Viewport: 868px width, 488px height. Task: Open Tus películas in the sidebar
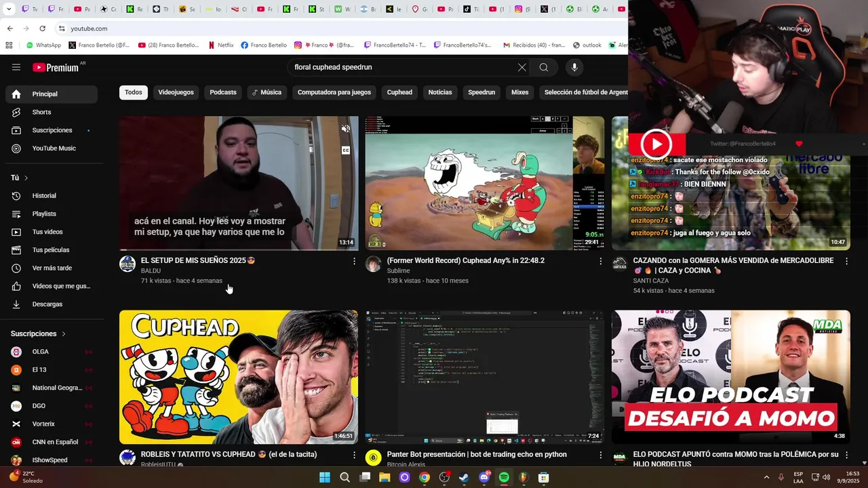click(52, 250)
